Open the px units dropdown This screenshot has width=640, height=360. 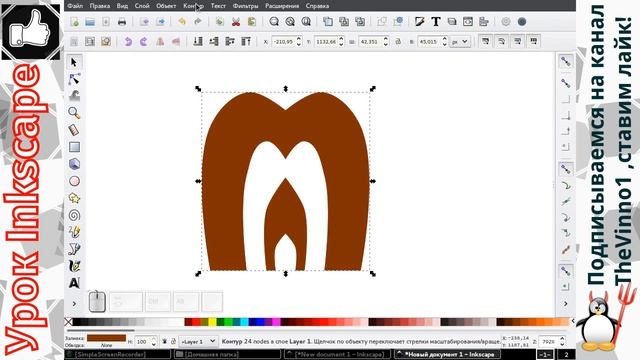[x=460, y=42]
